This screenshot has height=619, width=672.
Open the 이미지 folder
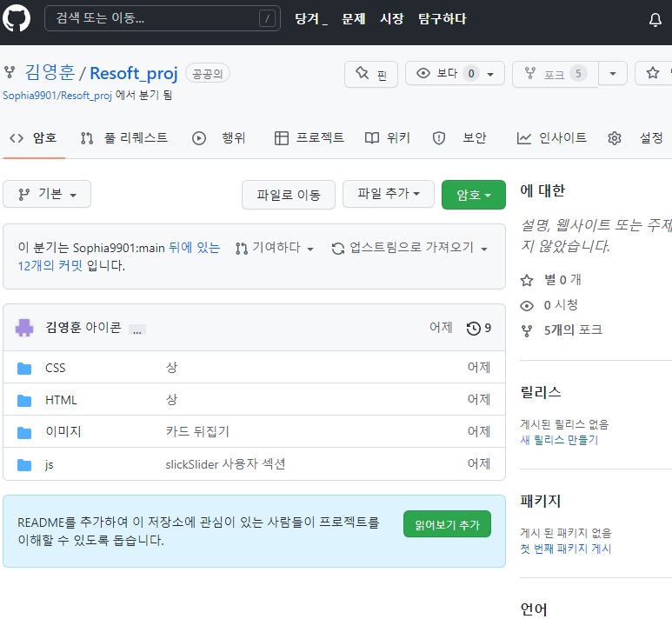pos(63,431)
